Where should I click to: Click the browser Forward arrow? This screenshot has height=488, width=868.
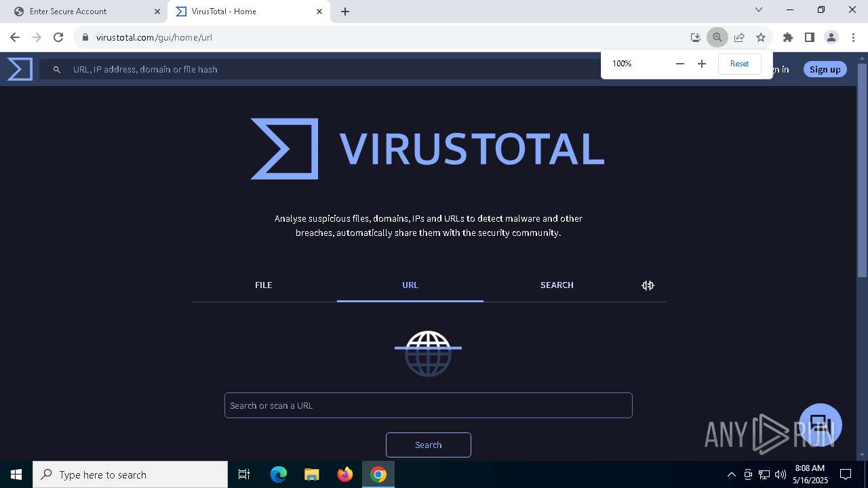(37, 37)
